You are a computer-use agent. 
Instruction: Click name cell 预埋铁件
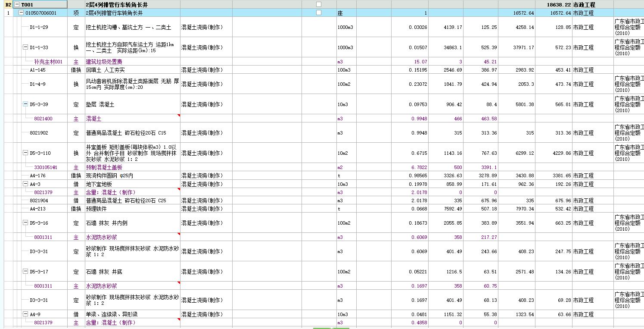(x=96, y=209)
